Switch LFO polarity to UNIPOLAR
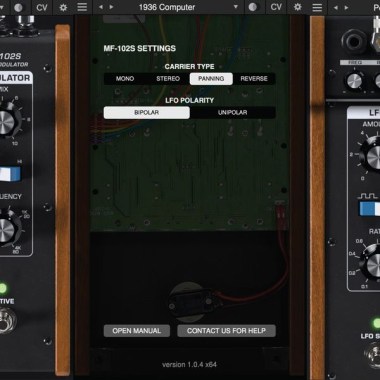Image resolution: width=380 pixels, height=380 pixels. [233, 113]
